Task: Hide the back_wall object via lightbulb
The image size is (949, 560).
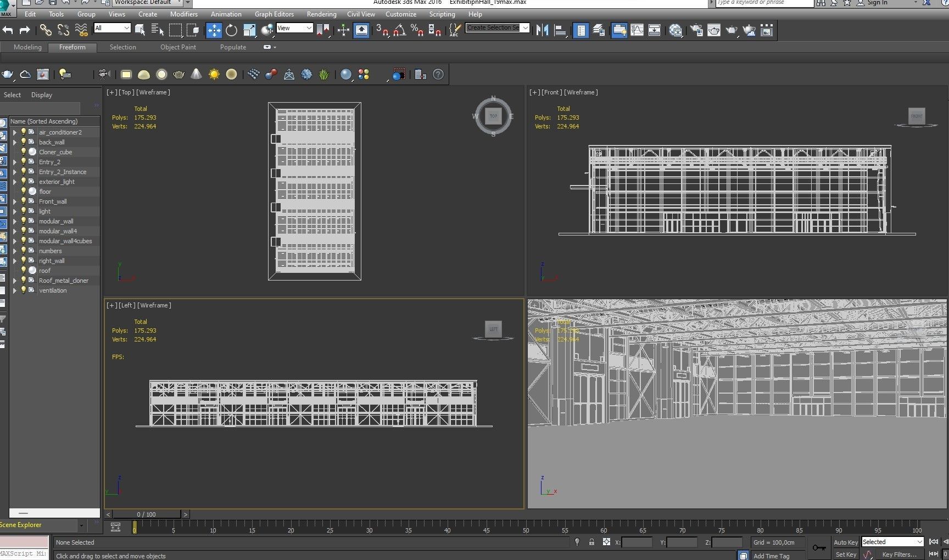Action: 24,142
